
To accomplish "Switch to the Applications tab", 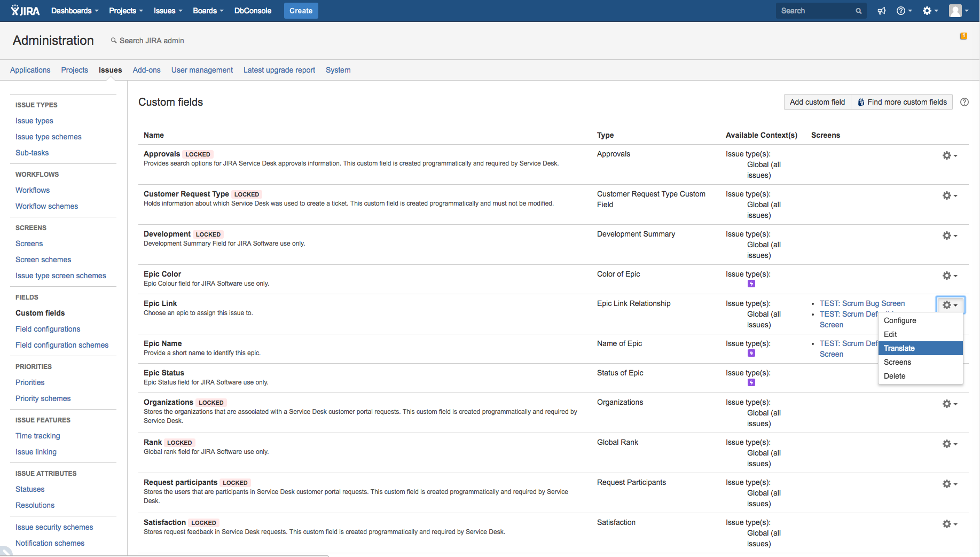I will (x=30, y=70).
